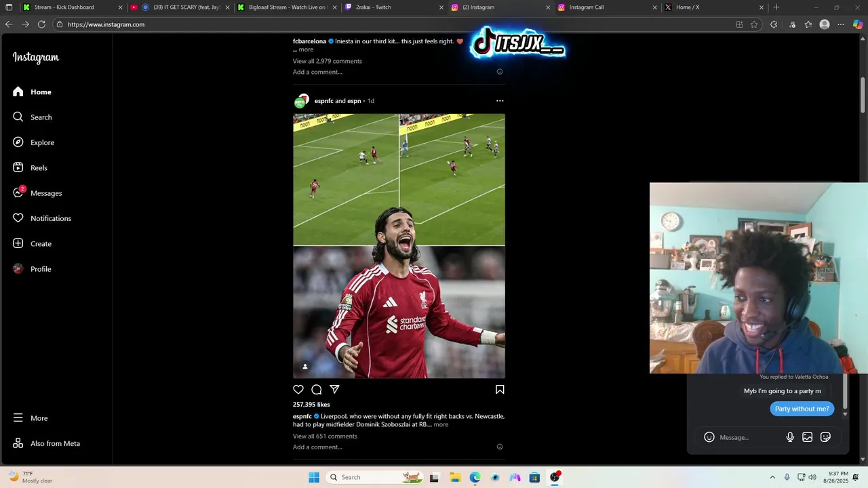Click taskbar Search box
868x488 pixels.
374,477
